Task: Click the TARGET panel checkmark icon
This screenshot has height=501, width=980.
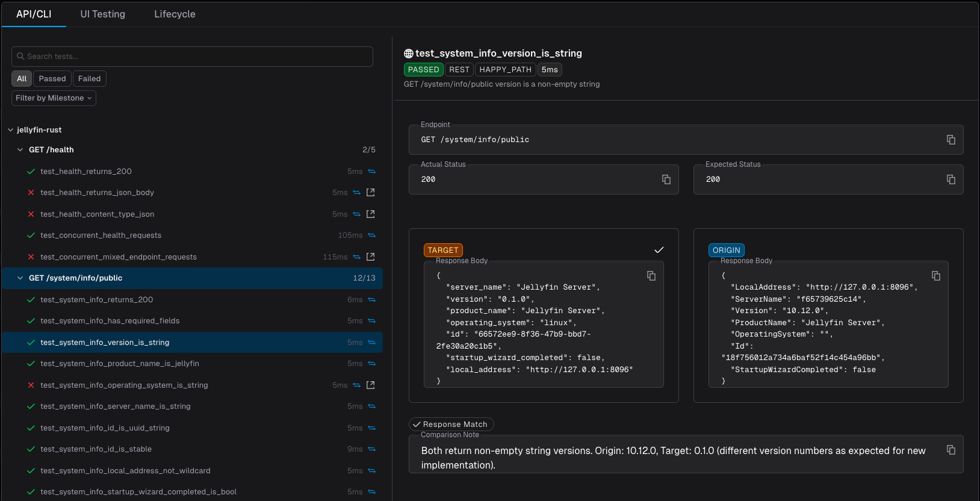Action: (659, 250)
